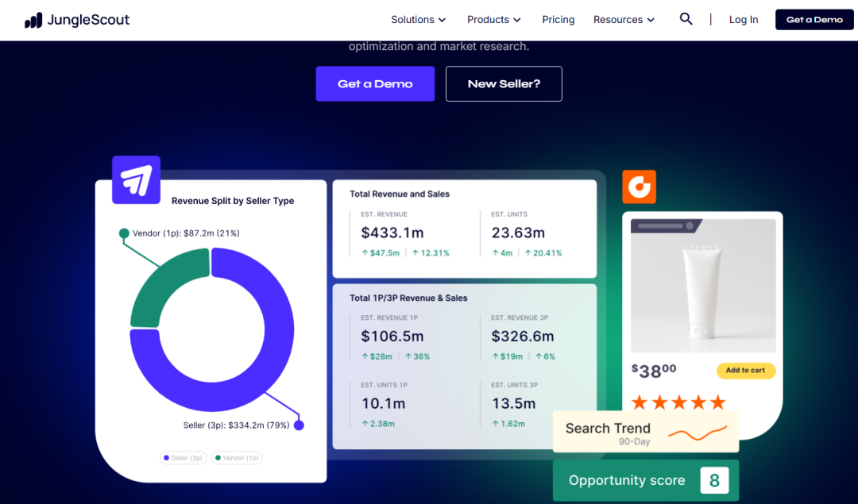Expand the Products menu

pos(494,20)
